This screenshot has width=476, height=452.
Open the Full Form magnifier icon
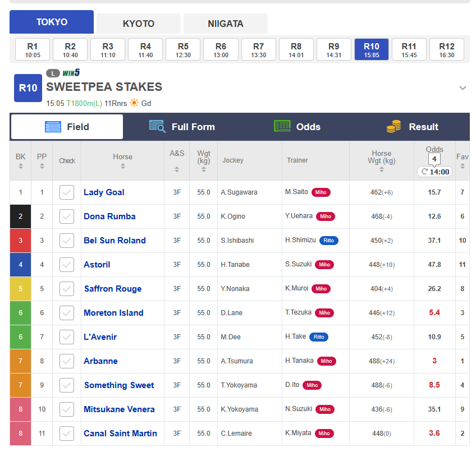(157, 127)
